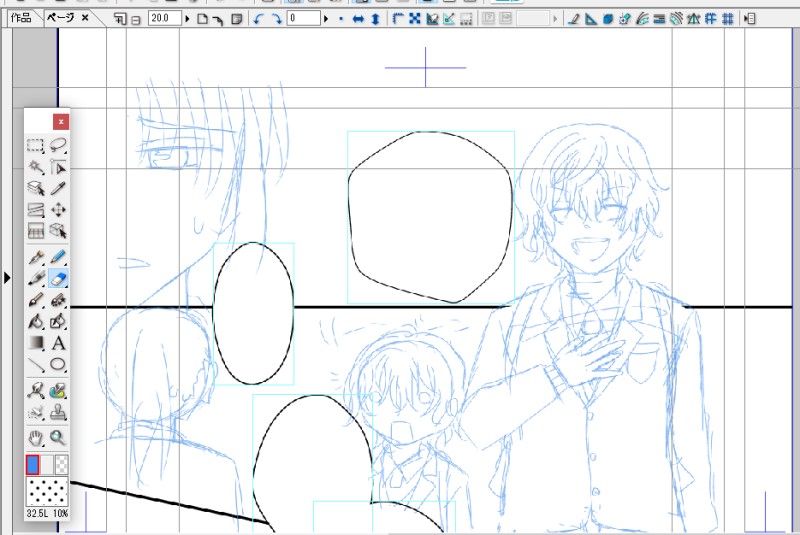This screenshot has width=800, height=535.
Task: Select the magnifier zoom tool
Action: point(58,438)
